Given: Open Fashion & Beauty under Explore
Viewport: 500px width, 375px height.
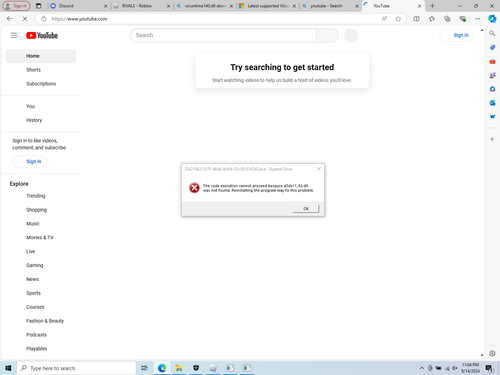Looking at the screenshot, I should click(x=41, y=321).
